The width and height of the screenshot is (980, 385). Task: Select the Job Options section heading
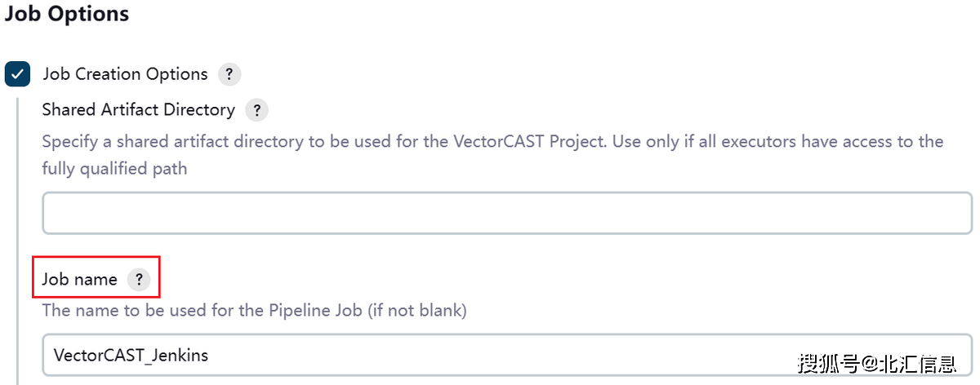click(67, 14)
